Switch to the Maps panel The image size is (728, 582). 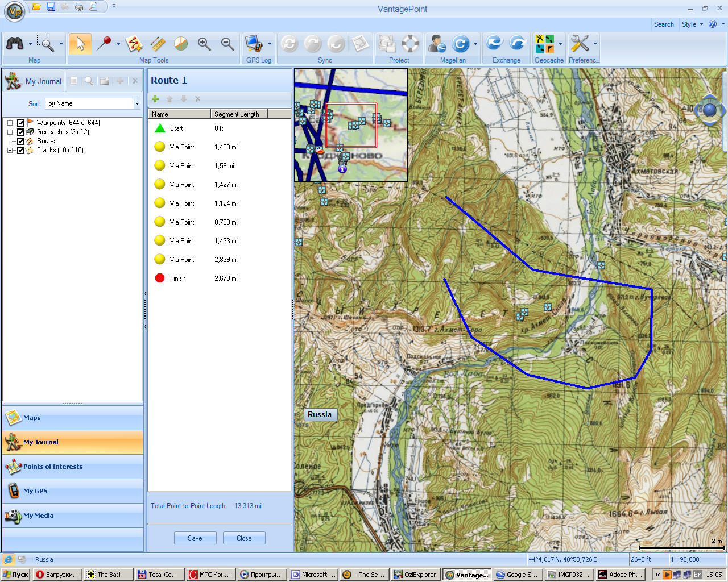pyautogui.click(x=73, y=418)
